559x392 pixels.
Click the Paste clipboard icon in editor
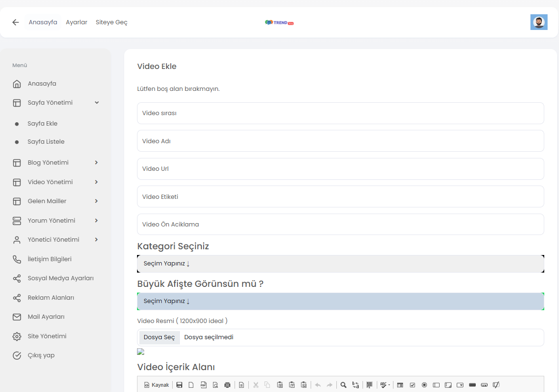[280, 385]
